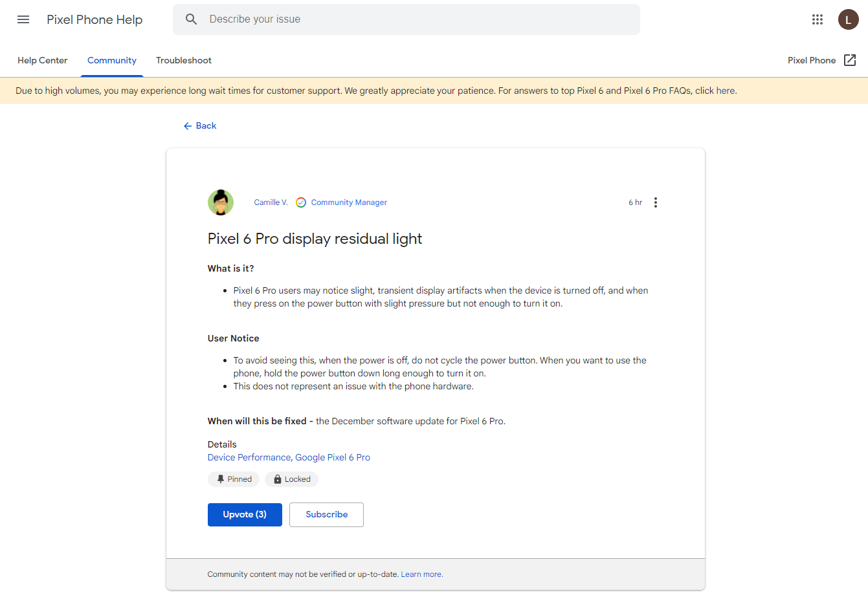
Task: Focus the 'Describe your issue' search field
Action: click(x=406, y=19)
